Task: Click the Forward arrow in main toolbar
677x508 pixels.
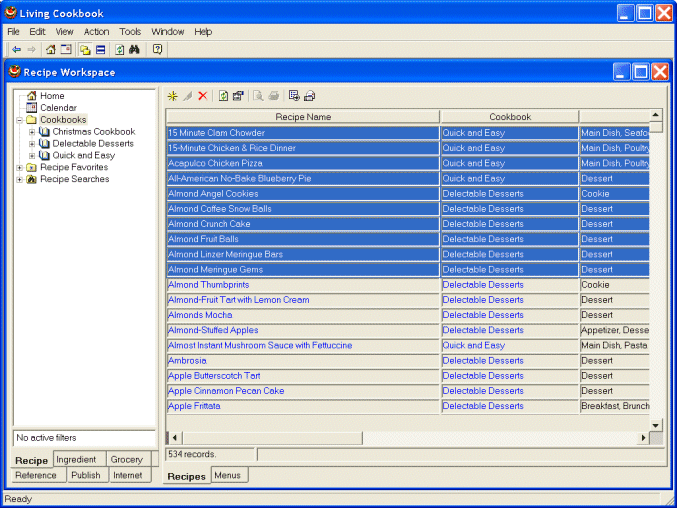Action: point(32,50)
